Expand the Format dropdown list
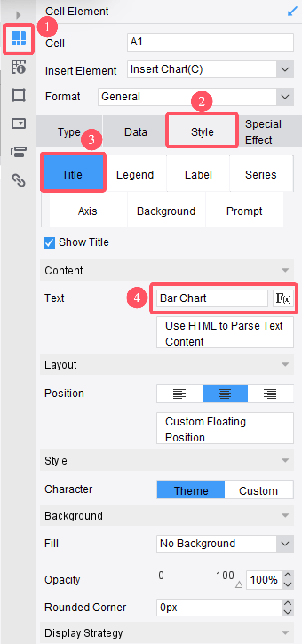This screenshot has width=302, height=644. click(285, 96)
